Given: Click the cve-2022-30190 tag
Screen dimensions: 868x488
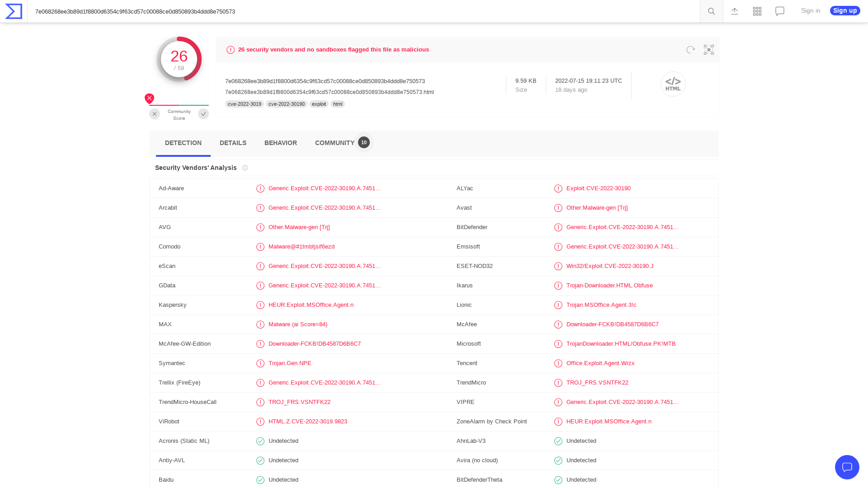Looking at the screenshot, I should click(x=287, y=104).
